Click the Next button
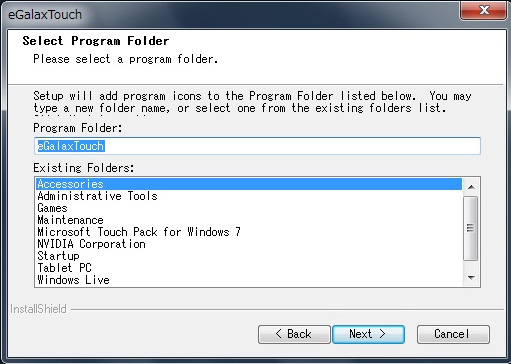The width and height of the screenshot is (511, 364). (368, 334)
